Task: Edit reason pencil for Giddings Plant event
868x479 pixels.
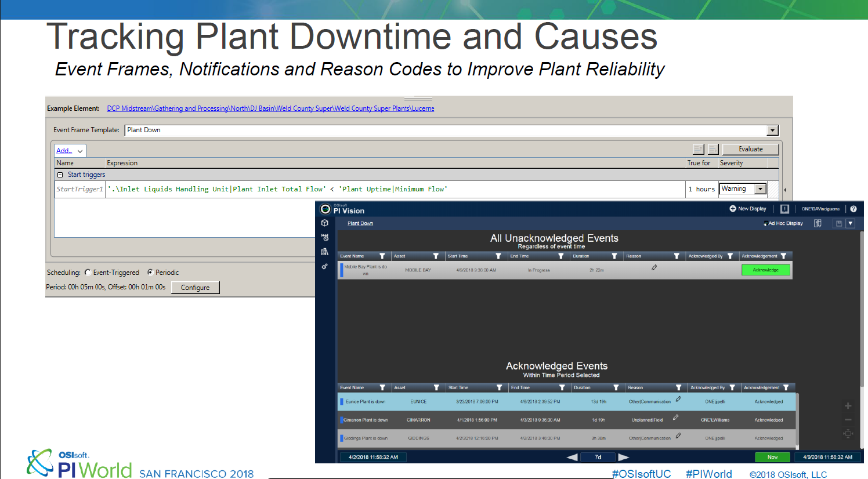Action: click(x=678, y=436)
